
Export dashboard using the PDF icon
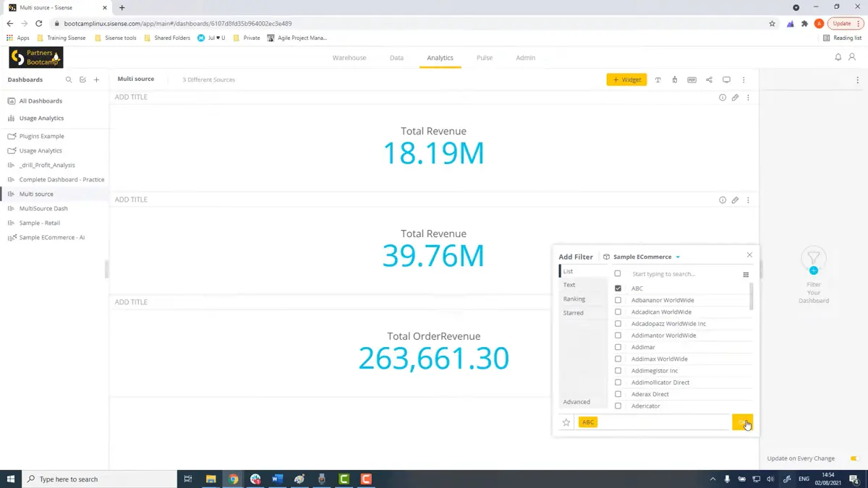(x=692, y=80)
